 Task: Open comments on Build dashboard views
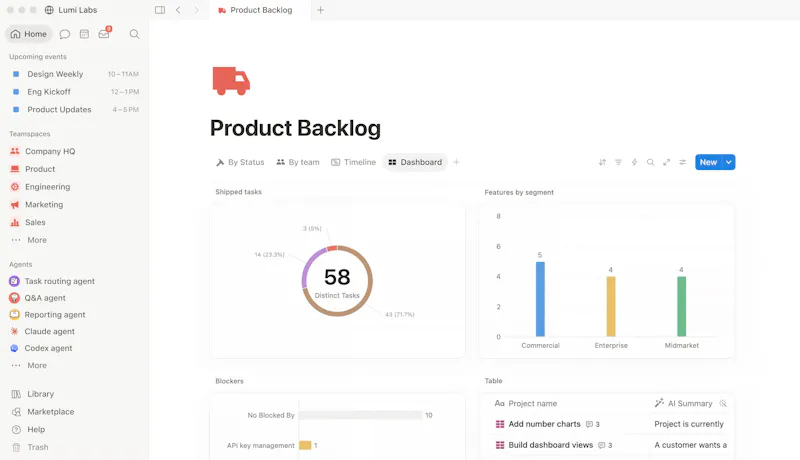click(605, 445)
